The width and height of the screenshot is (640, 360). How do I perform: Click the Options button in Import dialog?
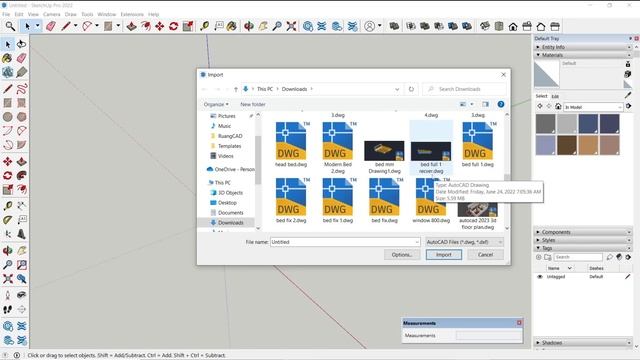click(402, 255)
